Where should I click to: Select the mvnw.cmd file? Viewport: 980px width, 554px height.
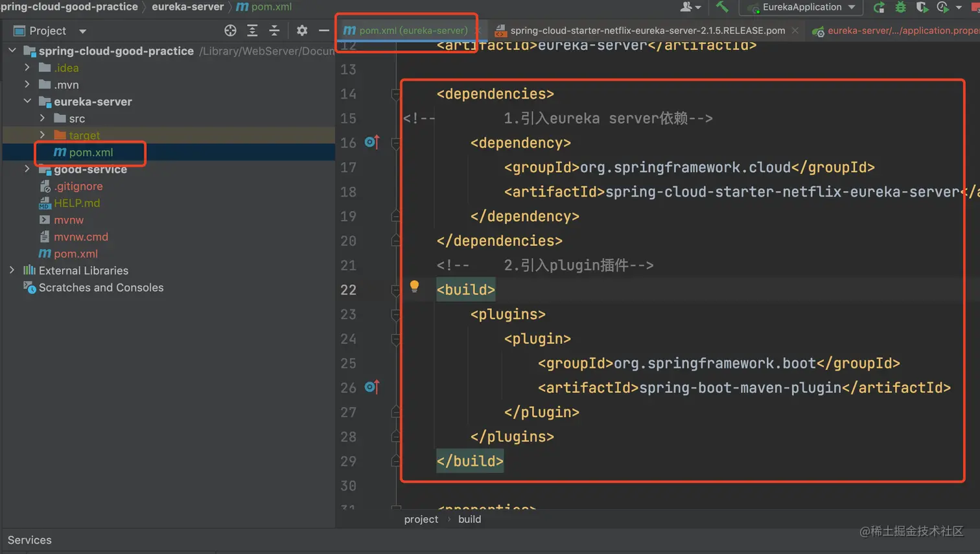click(x=80, y=237)
